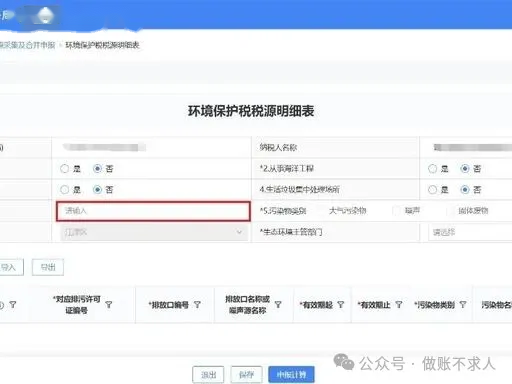
Task: Click the *生态环境主管部门 label
Action: coord(291,232)
